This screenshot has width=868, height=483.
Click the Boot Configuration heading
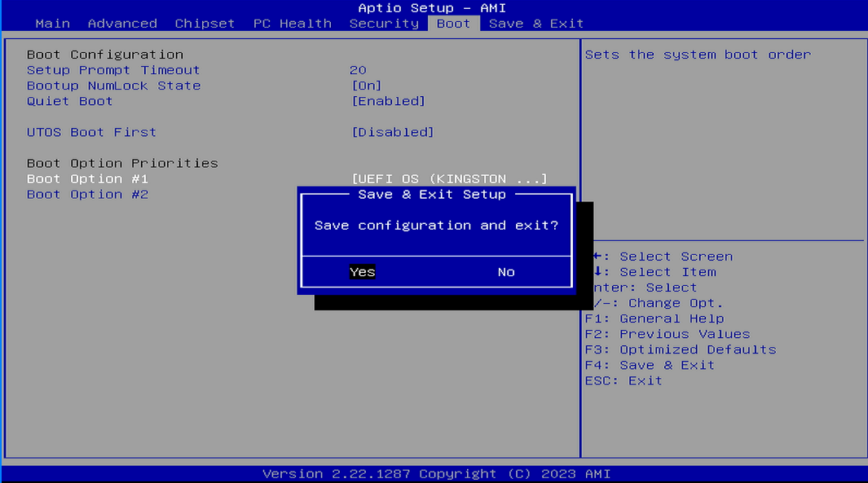pos(104,55)
